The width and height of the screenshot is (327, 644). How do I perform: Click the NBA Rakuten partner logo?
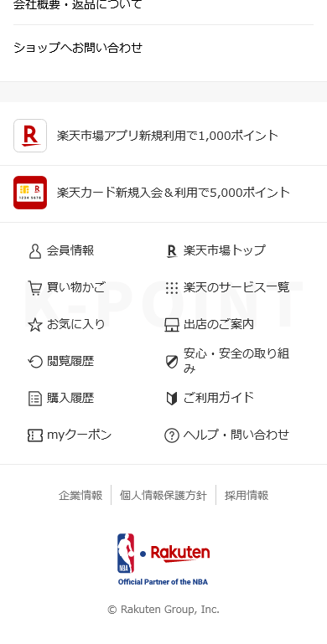(163, 559)
